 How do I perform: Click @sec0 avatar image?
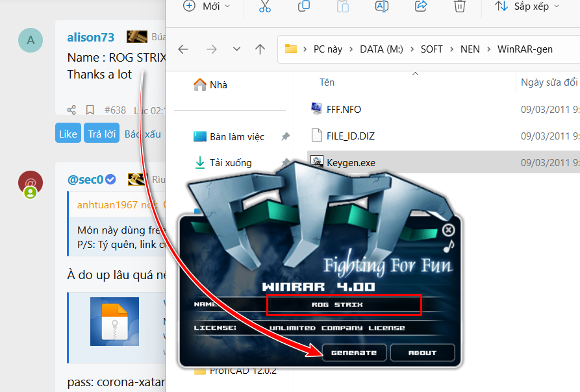[x=31, y=183]
